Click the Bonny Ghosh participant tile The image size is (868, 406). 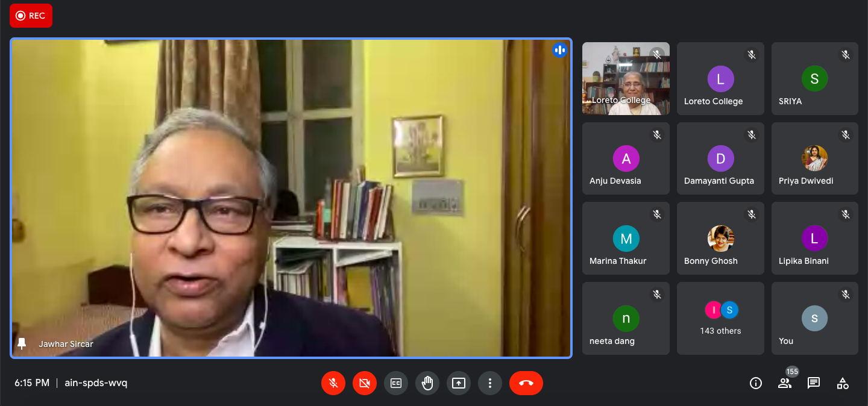(x=720, y=239)
